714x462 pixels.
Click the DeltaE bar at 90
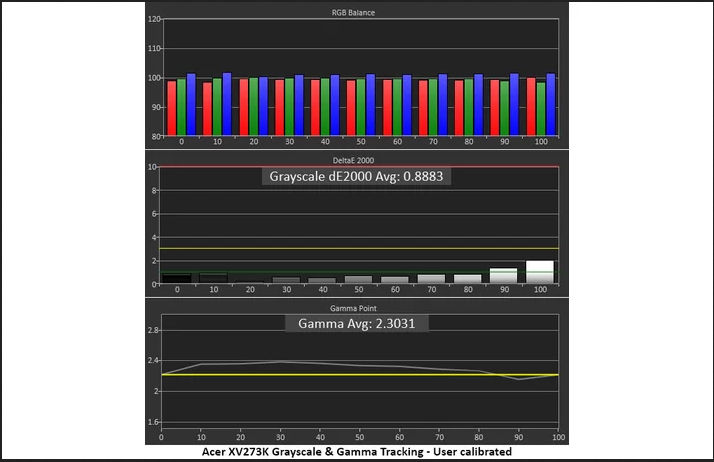(x=503, y=276)
